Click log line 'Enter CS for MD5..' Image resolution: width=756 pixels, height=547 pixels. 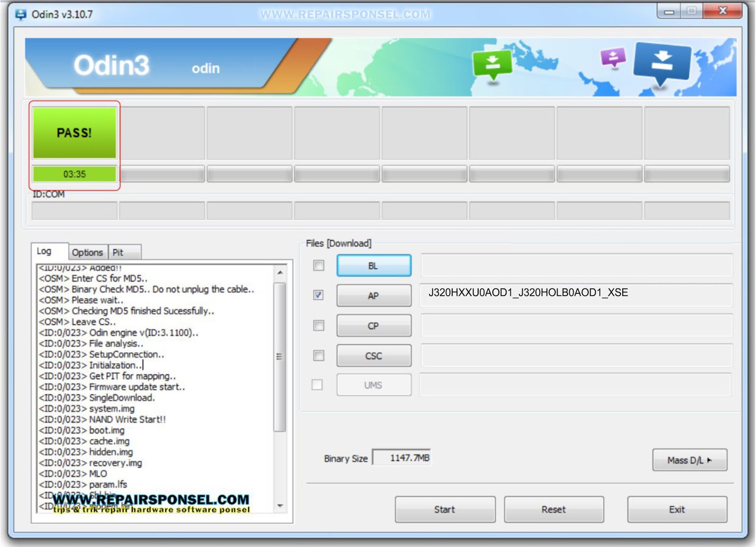93,278
